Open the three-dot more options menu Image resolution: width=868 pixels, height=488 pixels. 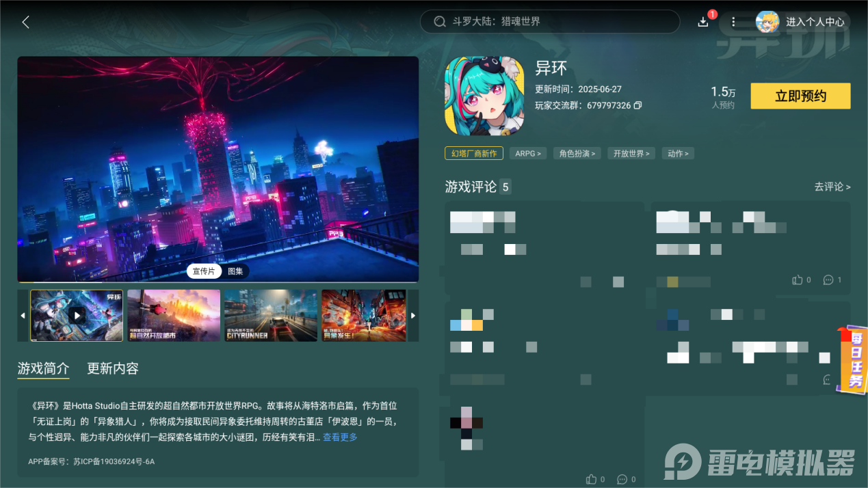733,21
